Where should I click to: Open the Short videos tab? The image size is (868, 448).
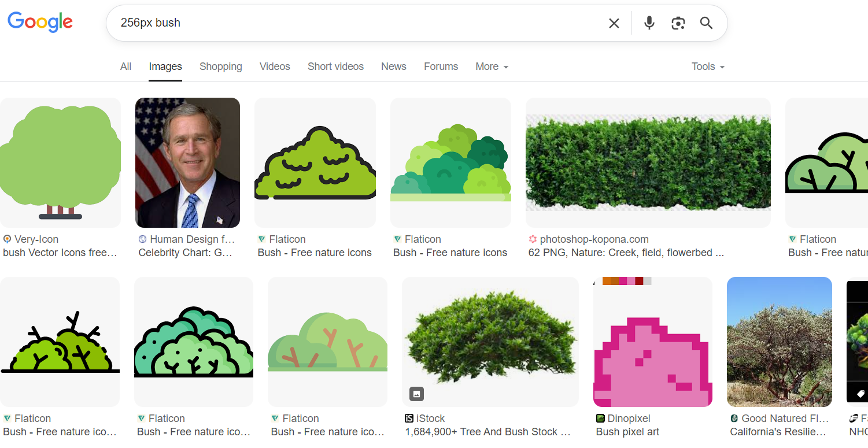click(x=335, y=66)
